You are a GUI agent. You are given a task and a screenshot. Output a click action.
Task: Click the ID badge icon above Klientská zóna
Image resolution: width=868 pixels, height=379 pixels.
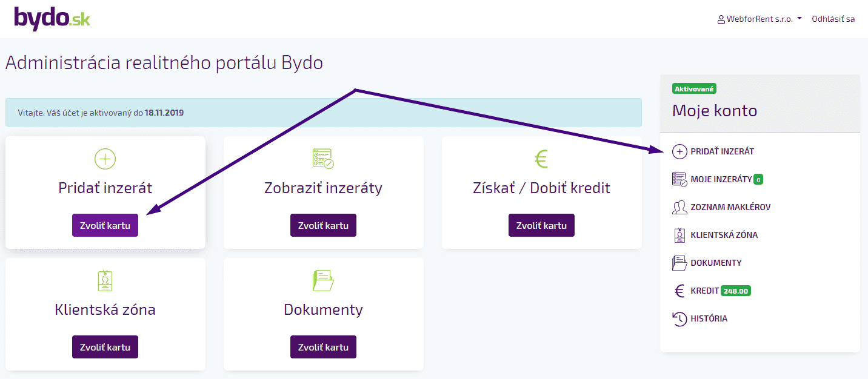105,280
